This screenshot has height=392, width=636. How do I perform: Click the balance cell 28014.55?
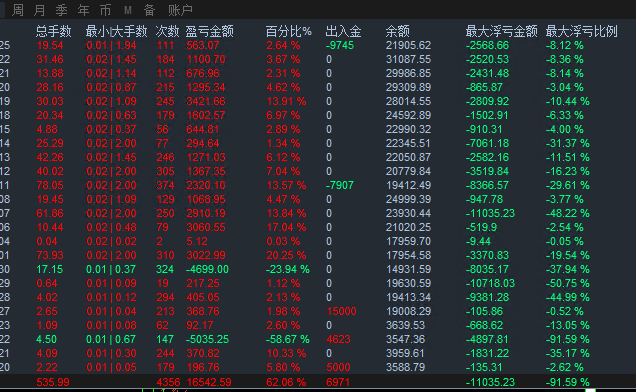[x=408, y=101]
